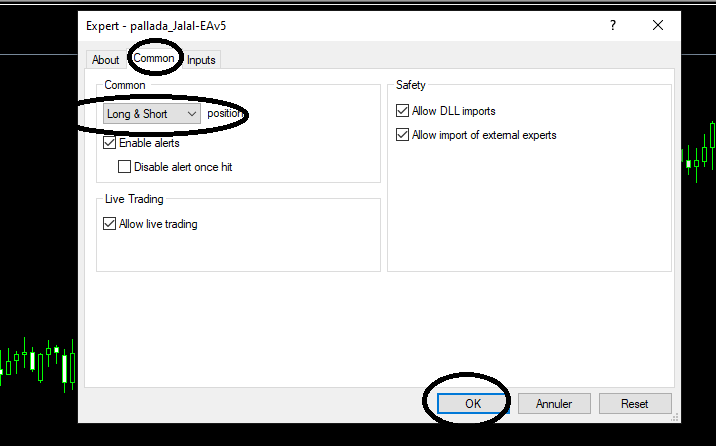Expand the Long & Short positions dropdown arrow
The image size is (716, 446).
192,114
